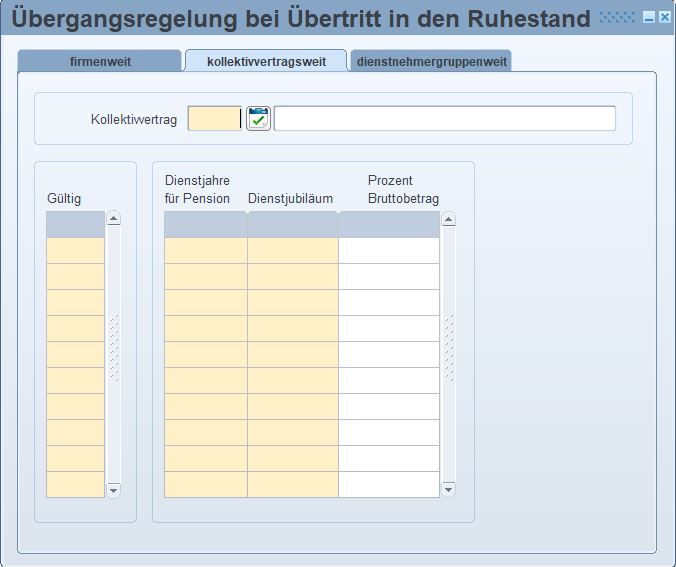Click first Dienstjahre für Pension cell
676x567 pixels.
click(x=205, y=250)
